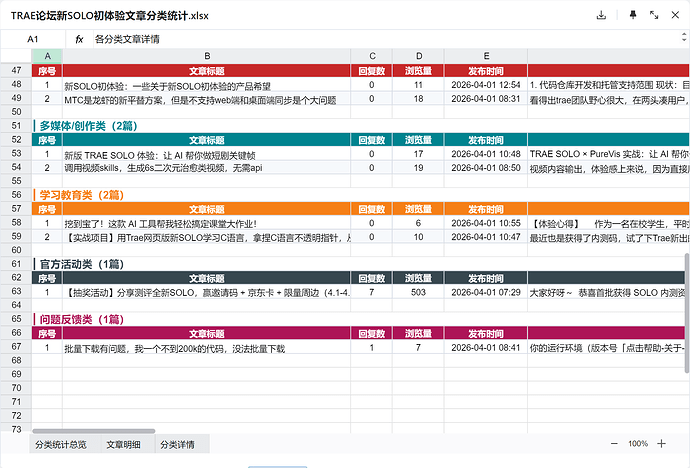Click orange 浏览量 header in row 57
Viewport: 690px width, 468px height.
[x=418, y=209]
